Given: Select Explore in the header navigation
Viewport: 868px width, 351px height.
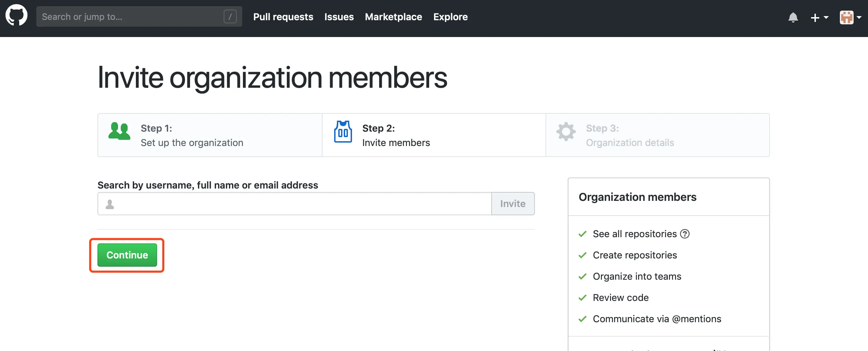Looking at the screenshot, I should tap(450, 17).
